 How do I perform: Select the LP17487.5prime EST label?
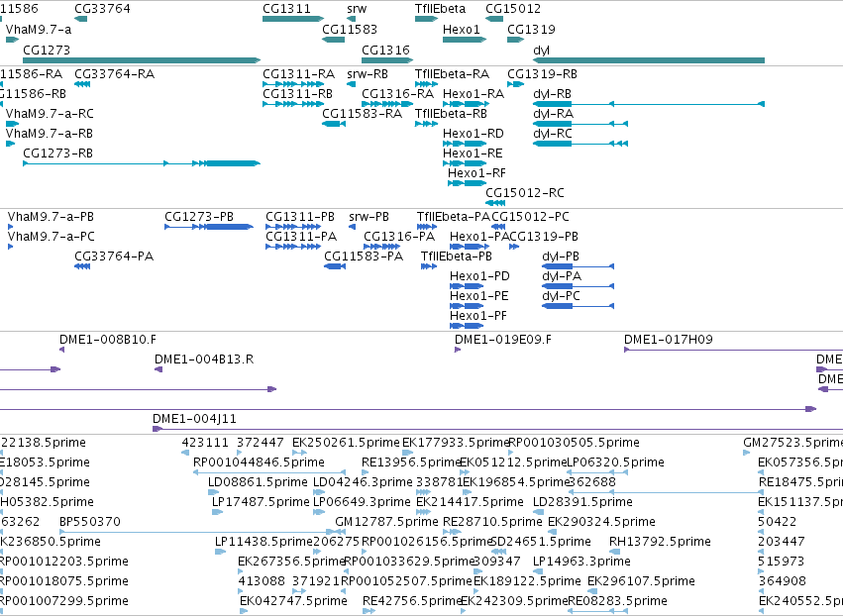pyautogui.click(x=261, y=501)
